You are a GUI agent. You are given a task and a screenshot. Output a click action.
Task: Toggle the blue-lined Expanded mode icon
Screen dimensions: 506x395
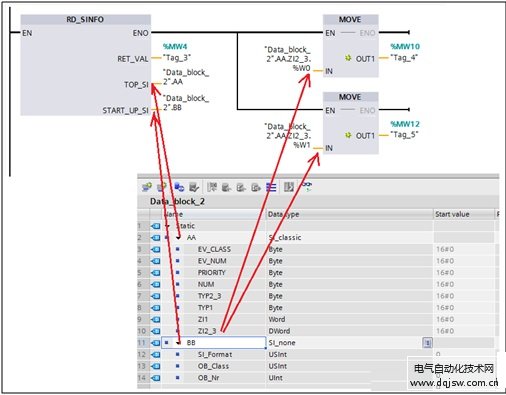[x=271, y=187]
